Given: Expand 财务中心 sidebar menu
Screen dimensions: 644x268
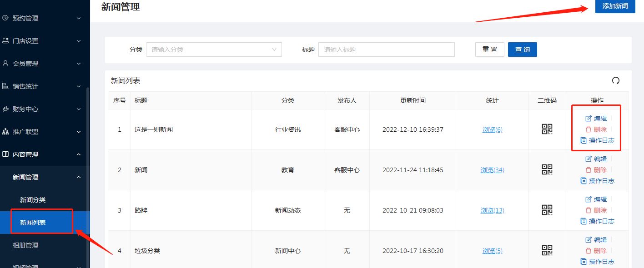Looking at the screenshot, I should [41, 109].
